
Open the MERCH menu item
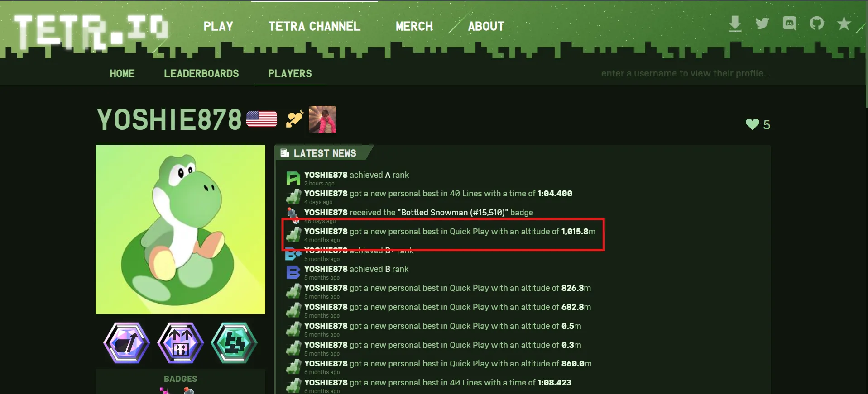click(414, 26)
